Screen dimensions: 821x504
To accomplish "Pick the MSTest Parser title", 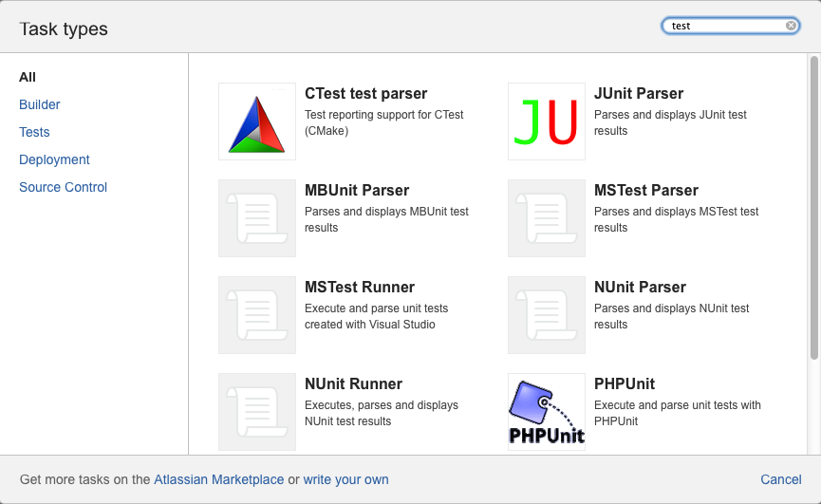I will click(x=645, y=191).
